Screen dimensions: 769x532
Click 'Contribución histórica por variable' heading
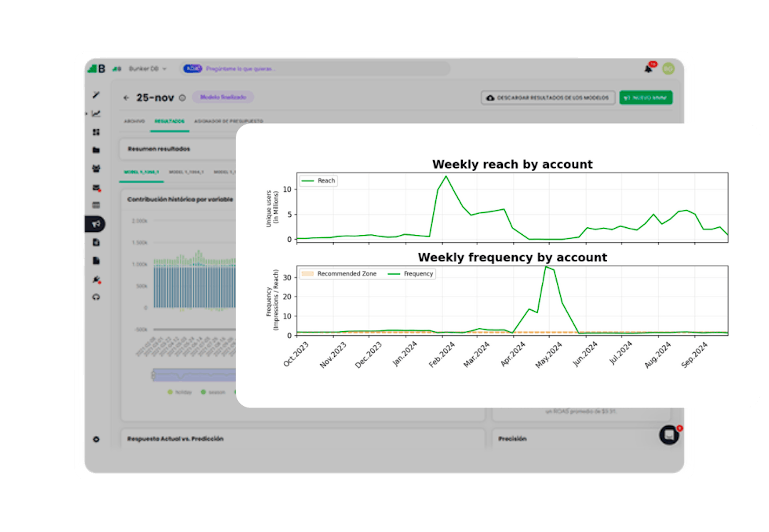pos(180,199)
